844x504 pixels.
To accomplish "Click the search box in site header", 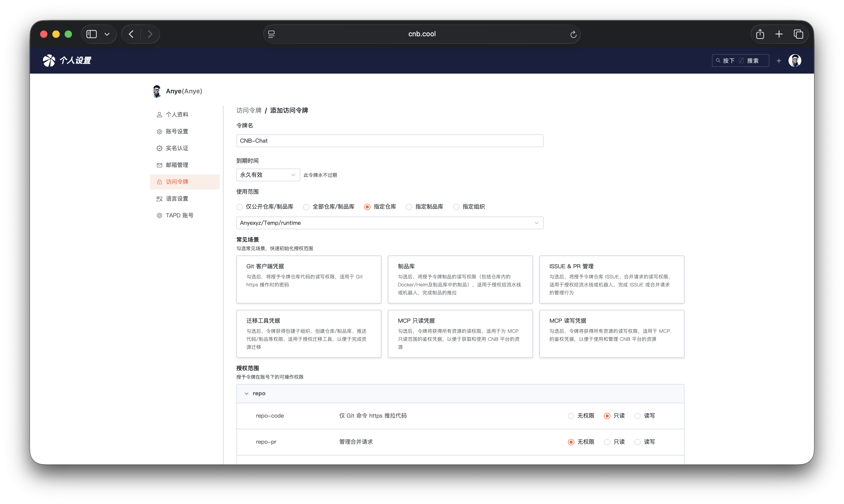I will coord(741,61).
